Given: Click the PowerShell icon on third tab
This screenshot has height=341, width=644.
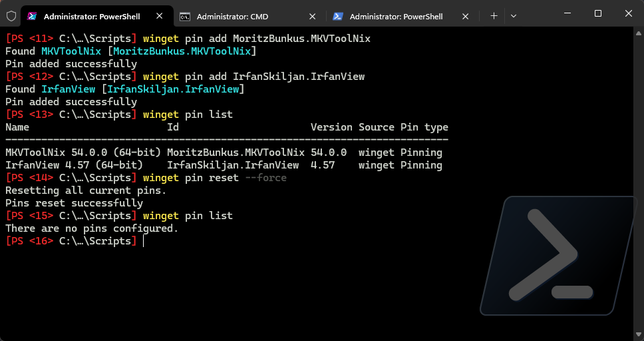Looking at the screenshot, I should 337,17.
